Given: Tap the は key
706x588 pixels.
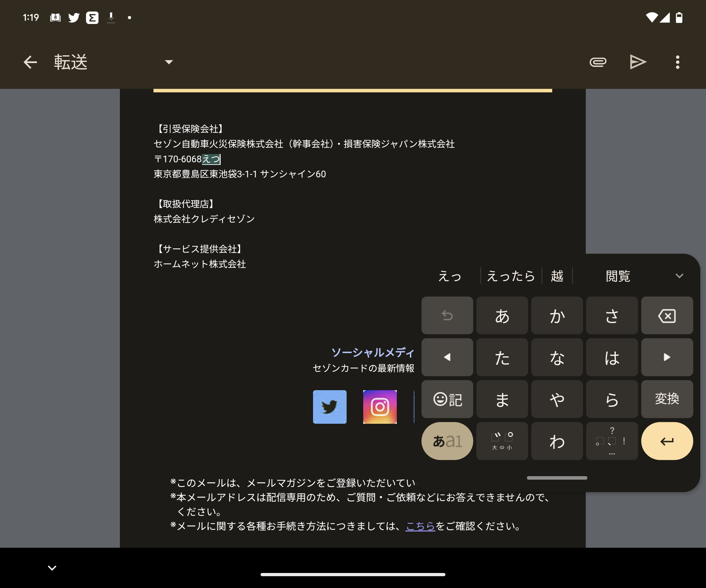Looking at the screenshot, I should click(612, 357).
